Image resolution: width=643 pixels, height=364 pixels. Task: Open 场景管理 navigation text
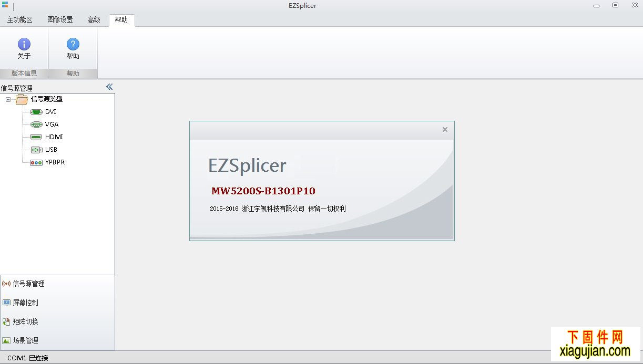tap(25, 340)
